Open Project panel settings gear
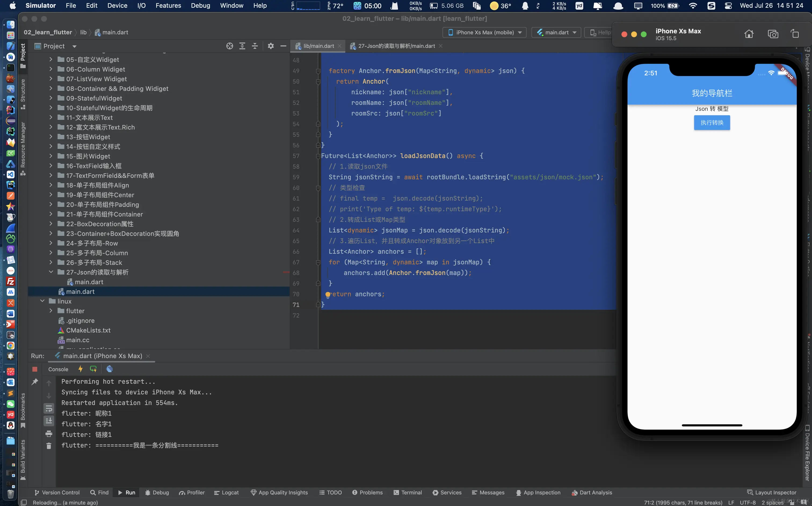 (x=271, y=46)
